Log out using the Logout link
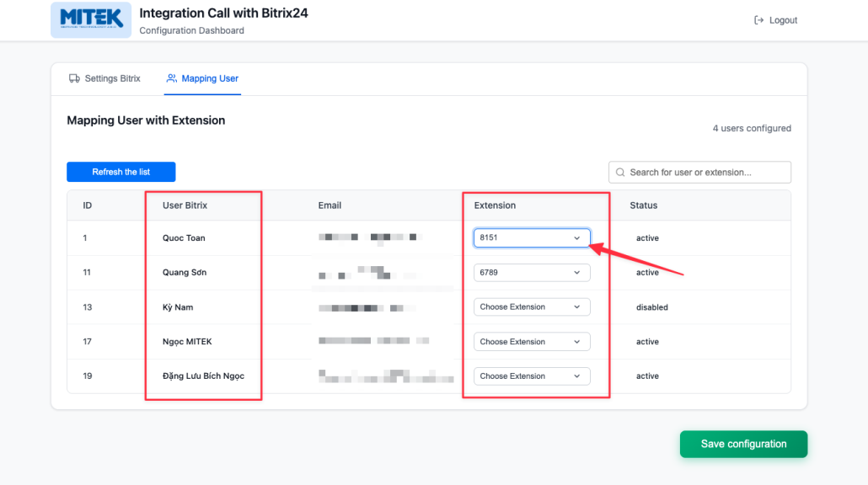Viewport: 868px width, 485px height. point(775,20)
